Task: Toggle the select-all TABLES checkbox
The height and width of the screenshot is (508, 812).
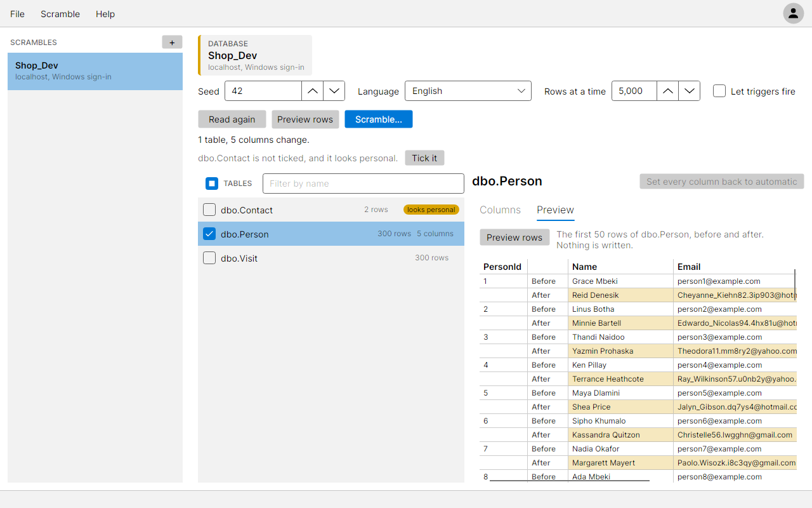Action: click(212, 184)
